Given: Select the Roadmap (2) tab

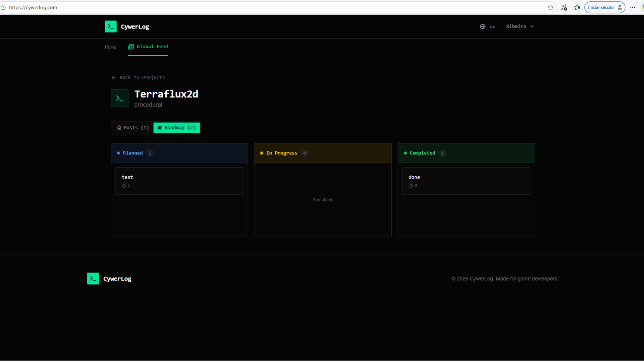Looking at the screenshot, I should point(177,128).
